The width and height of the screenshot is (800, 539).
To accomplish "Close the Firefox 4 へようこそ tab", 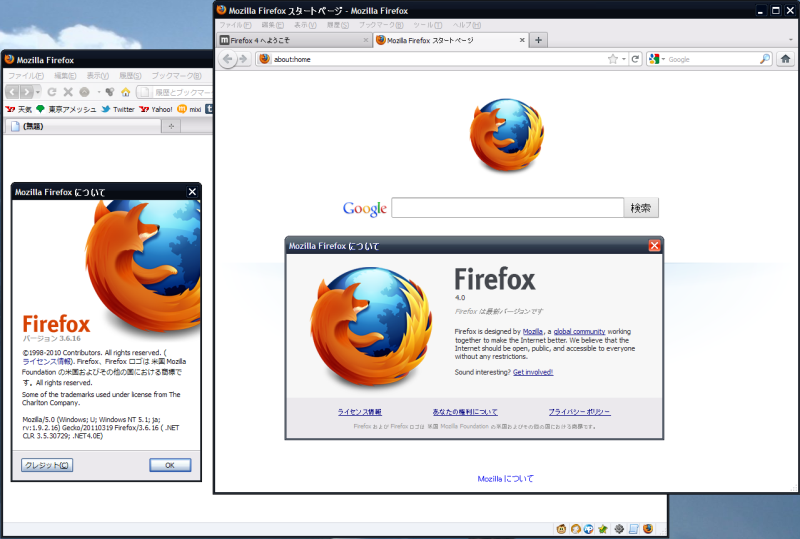I will (365, 40).
